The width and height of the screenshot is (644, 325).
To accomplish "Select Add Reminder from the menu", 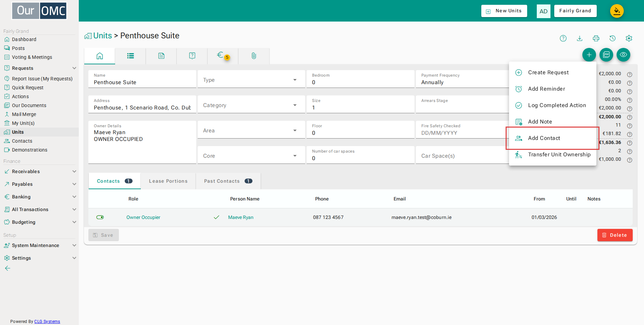I will pyautogui.click(x=553, y=89).
